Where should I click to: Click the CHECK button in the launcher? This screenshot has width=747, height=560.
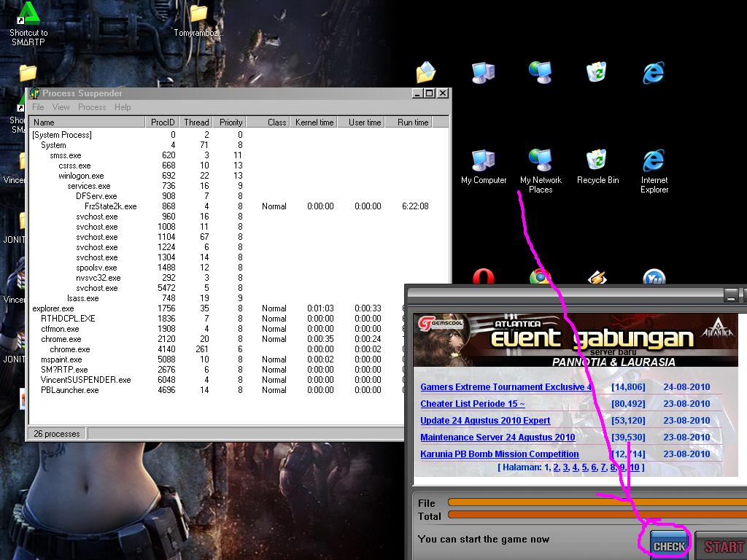click(669, 546)
